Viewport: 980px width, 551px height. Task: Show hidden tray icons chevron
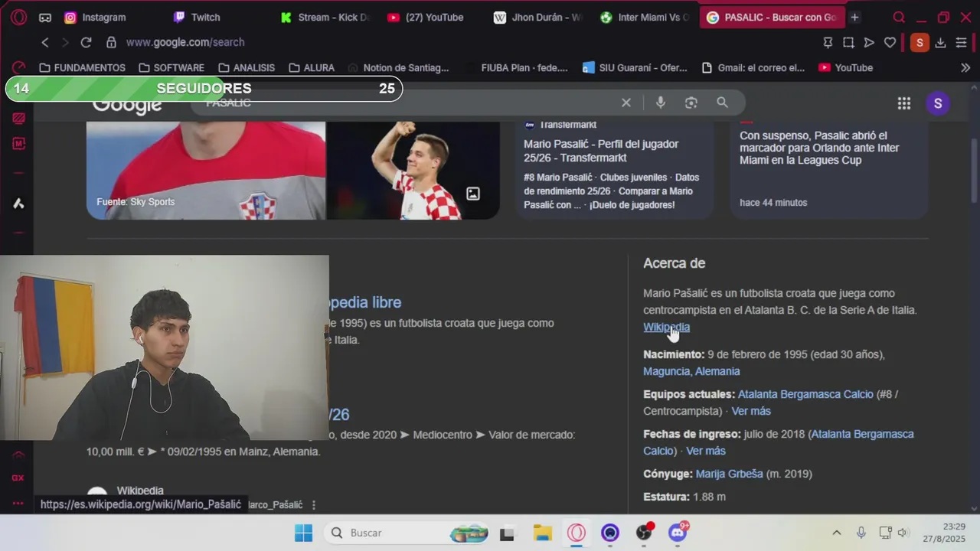837,533
